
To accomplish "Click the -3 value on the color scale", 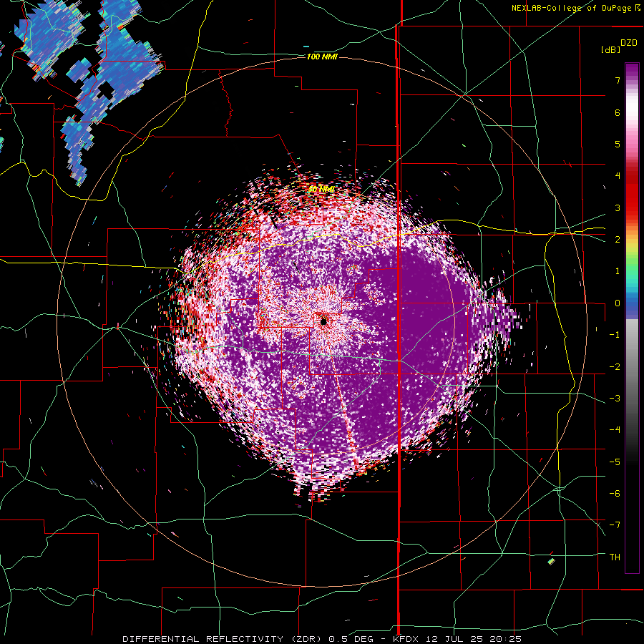I will (x=615, y=399).
